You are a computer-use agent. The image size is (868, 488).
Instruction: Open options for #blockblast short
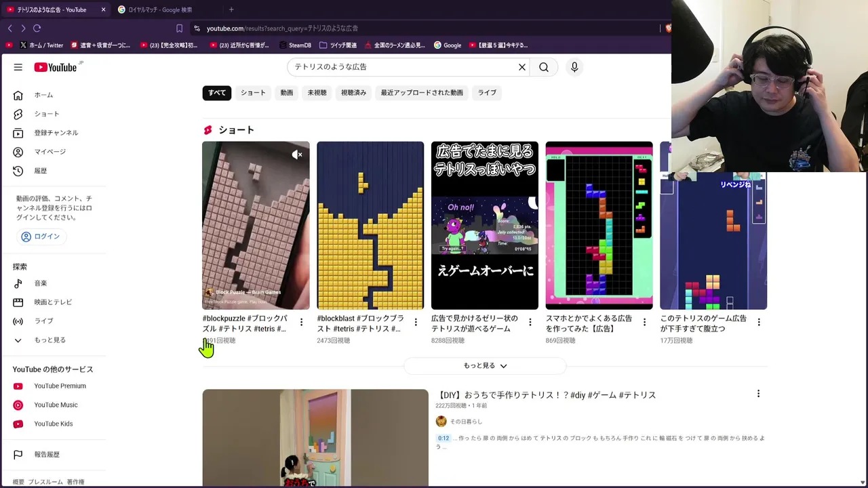point(416,323)
